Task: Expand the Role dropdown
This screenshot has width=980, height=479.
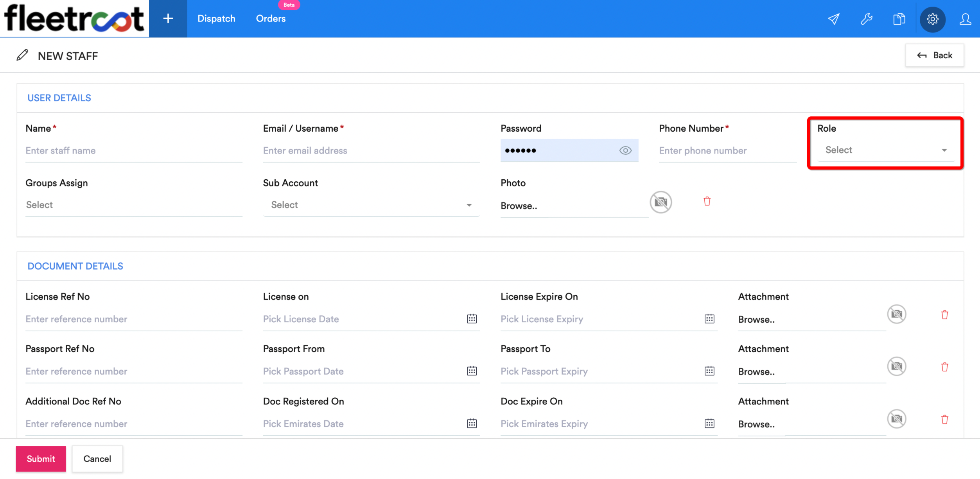Action: [886, 150]
